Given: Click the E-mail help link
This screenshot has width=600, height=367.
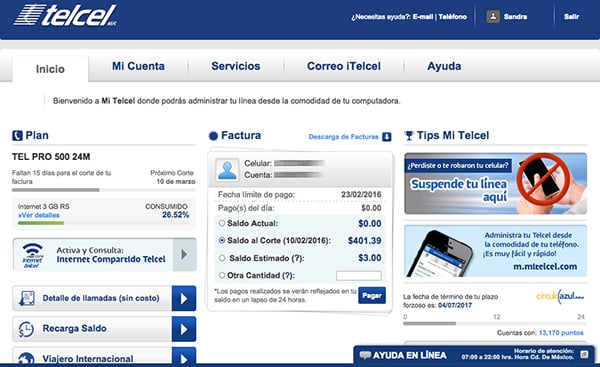Looking at the screenshot, I should tap(422, 17).
